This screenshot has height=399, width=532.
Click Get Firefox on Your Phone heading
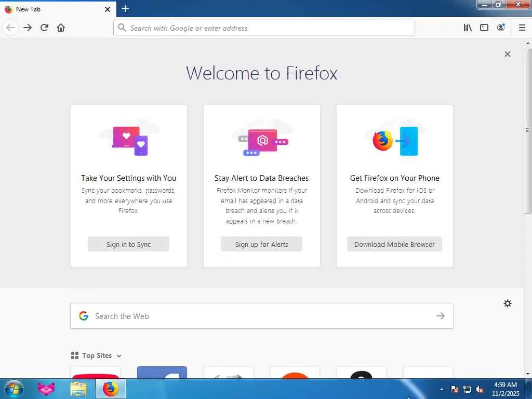pyautogui.click(x=395, y=178)
